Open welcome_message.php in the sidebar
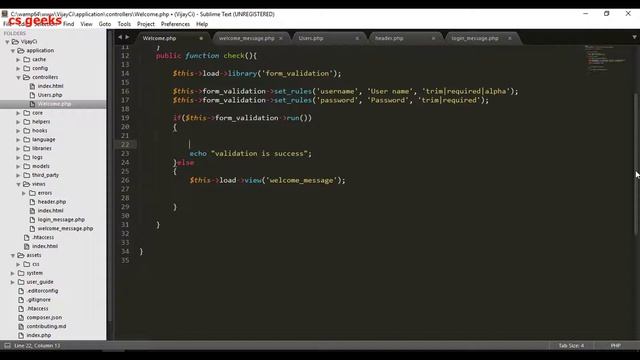640x360 pixels. pos(65,229)
